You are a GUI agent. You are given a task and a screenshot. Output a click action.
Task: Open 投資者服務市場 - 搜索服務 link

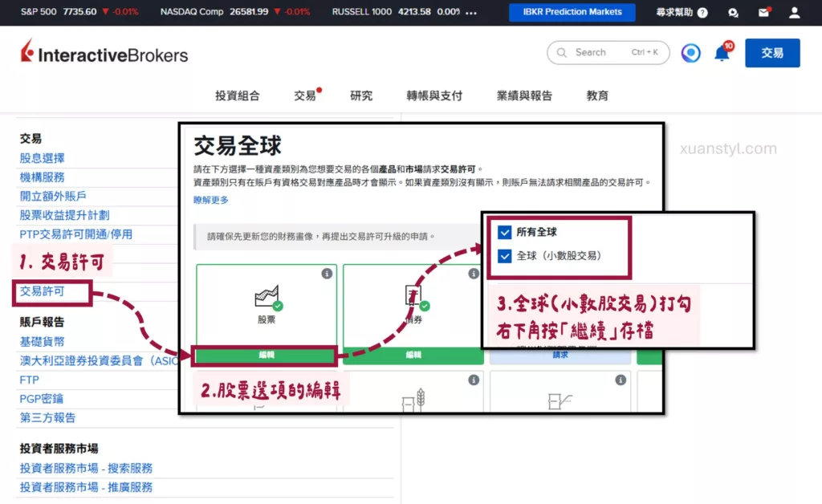click(x=86, y=468)
